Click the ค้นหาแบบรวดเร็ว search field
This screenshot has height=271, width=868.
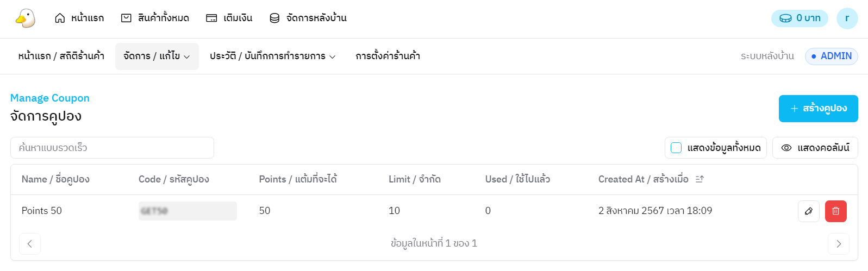click(112, 148)
